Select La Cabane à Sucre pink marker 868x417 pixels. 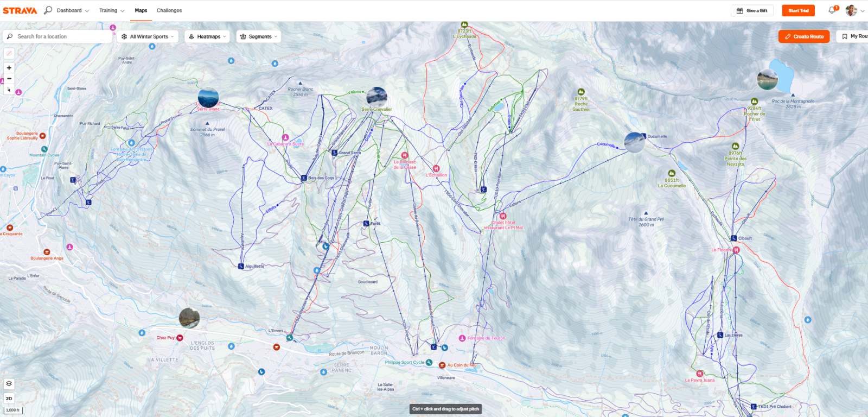(x=285, y=138)
